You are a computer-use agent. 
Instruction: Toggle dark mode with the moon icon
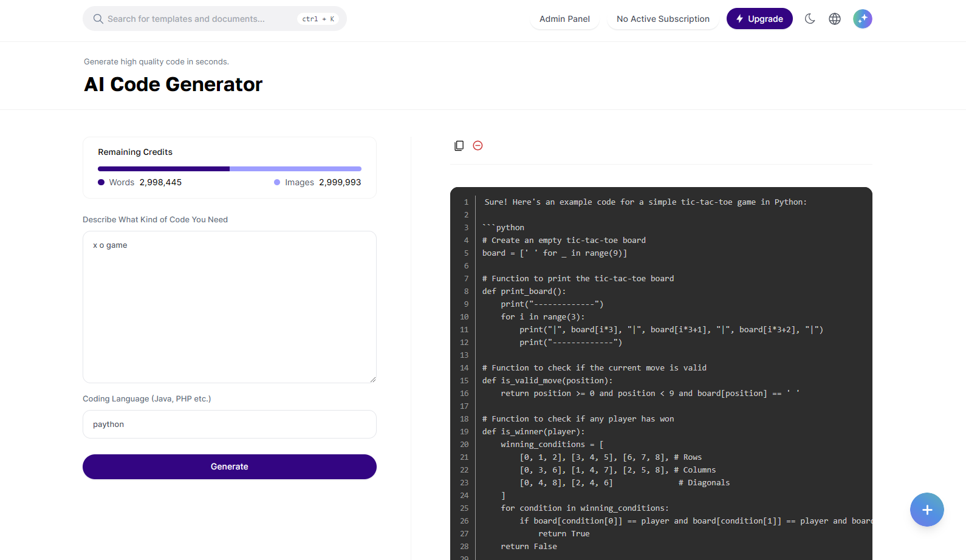(x=810, y=19)
